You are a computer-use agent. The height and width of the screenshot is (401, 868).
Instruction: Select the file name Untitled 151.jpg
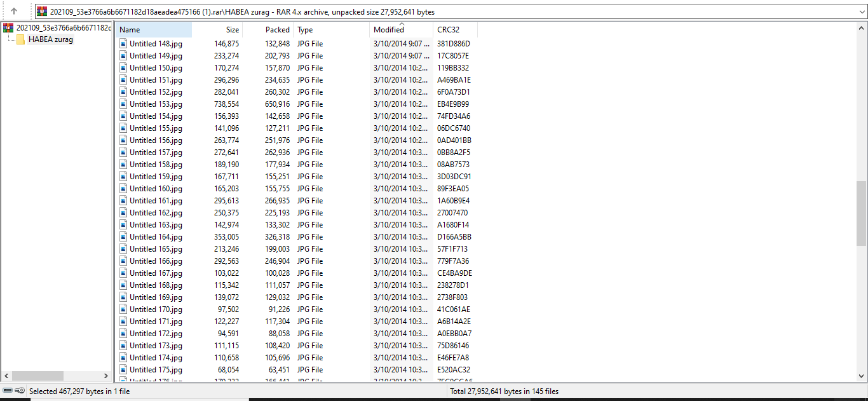click(x=156, y=80)
